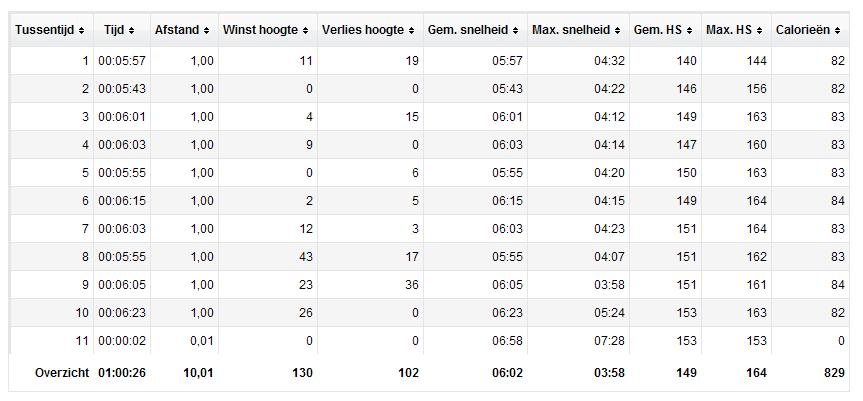Click sort icon next to Gem. snelheid

point(515,31)
